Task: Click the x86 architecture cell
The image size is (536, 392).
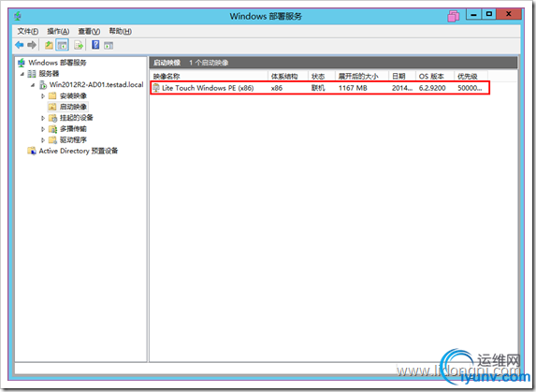Action: click(x=277, y=88)
